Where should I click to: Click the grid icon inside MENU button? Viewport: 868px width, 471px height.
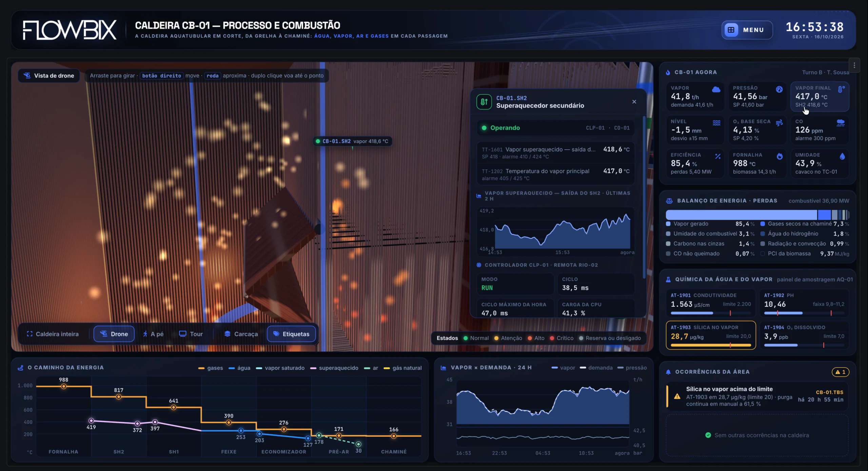731,30
